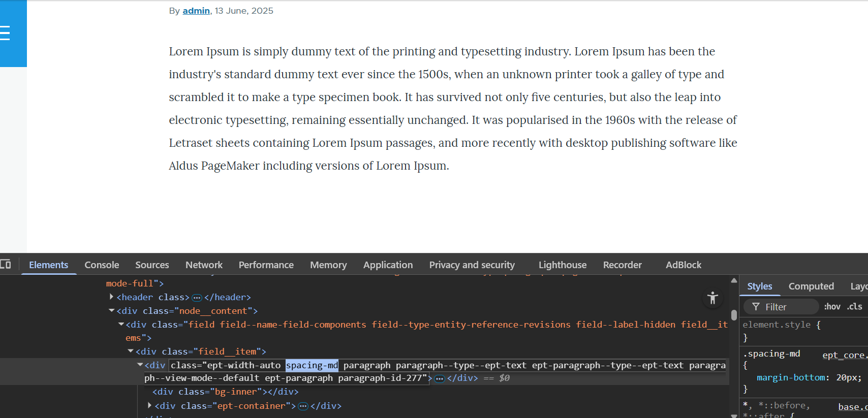Toggle the :hov element state panel
Viewport: 868px width, 418px height.
(x=832, y=307)
